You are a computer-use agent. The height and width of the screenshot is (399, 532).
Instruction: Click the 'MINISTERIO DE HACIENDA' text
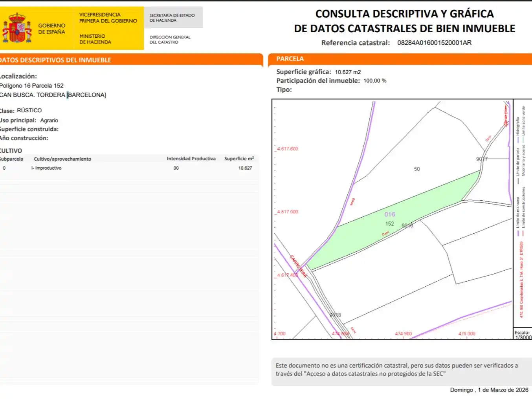click(95, 39)
